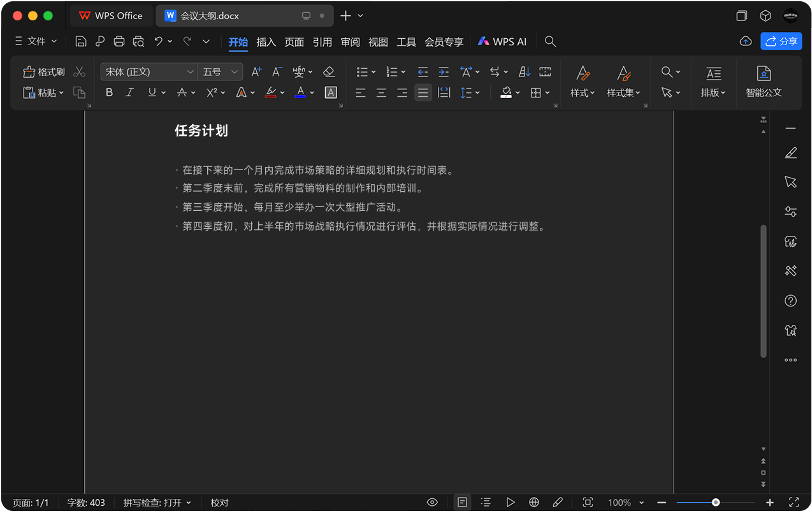Open the search magnifier next to WPS AI
The height and width of the screenshot is (511, 812).
point(551,41)
